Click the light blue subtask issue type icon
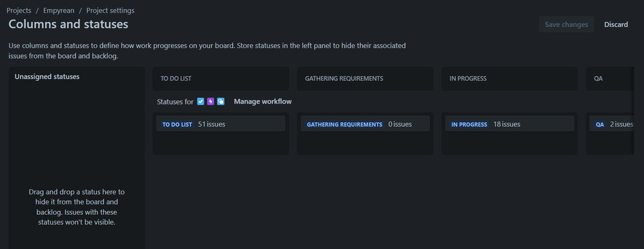The width and height of the screenshot is (644, 249). (220, 101)
